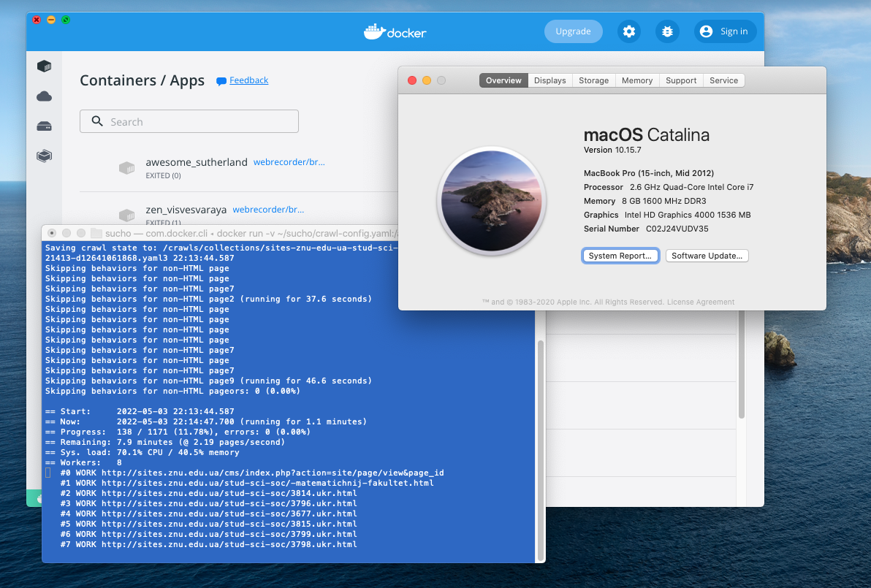This screenshot has height=588, width=871.
Task: Click macOS Catalina island image
Action: [x=491, y=200]
